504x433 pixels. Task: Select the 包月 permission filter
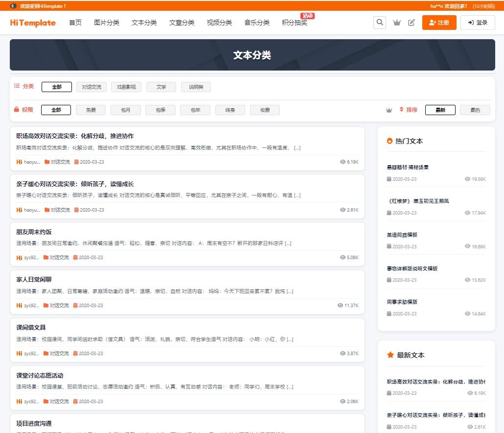coord(125,110)
